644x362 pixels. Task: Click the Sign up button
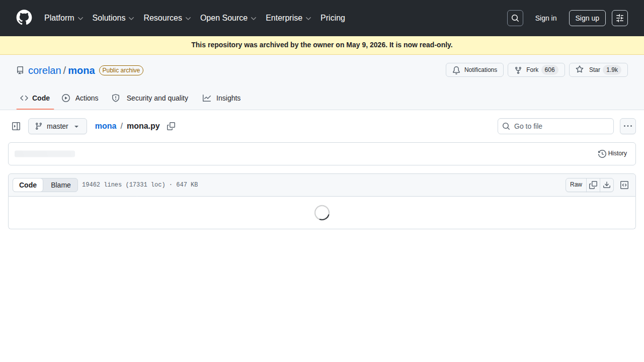coord(587,18)
